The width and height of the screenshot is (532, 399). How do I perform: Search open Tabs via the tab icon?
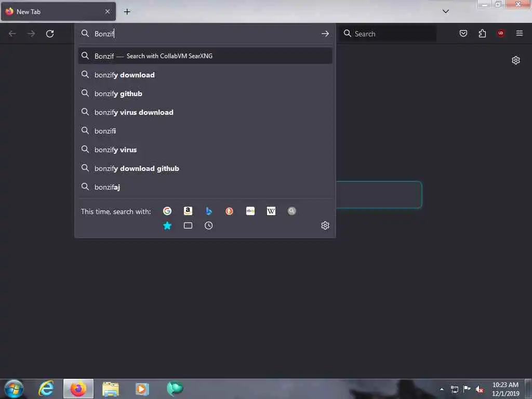click(x=188, y=225)
